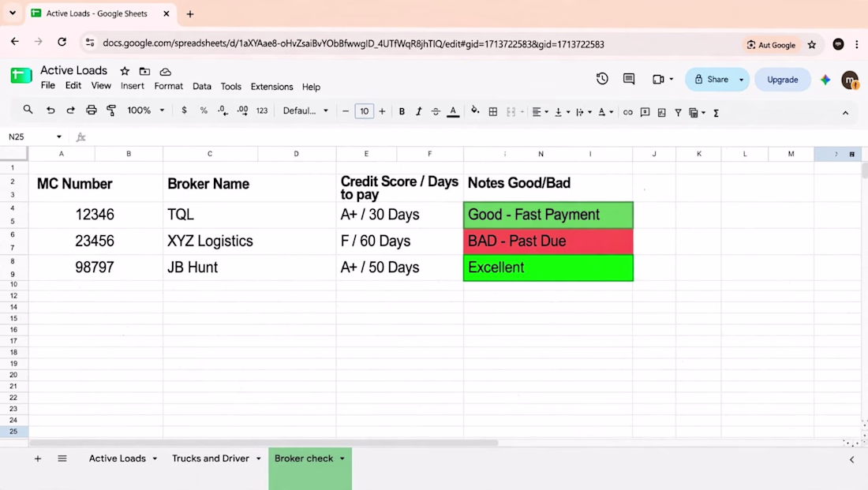Viewport: 868px width, 490px height.
Task: Open the Broker check tab menu arrow
Action: tap(342, 458)
